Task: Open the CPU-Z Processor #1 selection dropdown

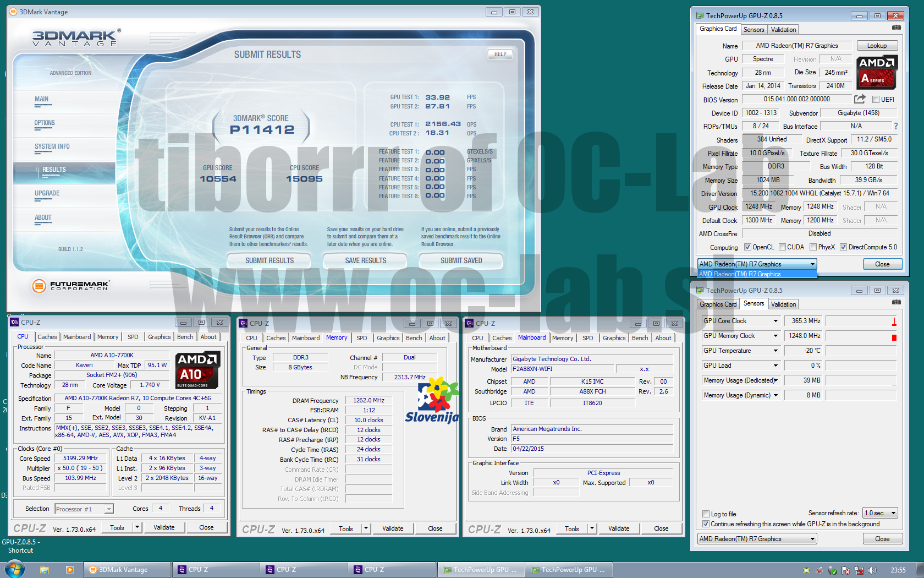Action: click(84, 509)
